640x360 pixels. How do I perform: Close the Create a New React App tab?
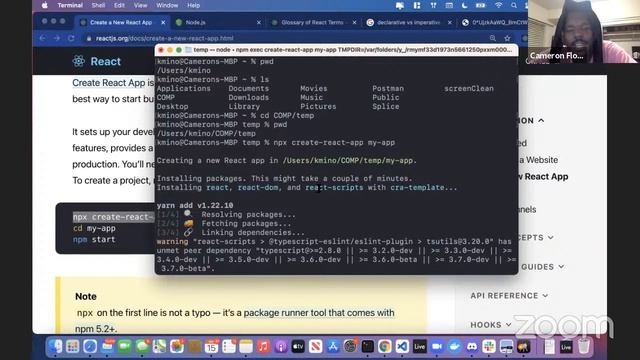(163, 22)
